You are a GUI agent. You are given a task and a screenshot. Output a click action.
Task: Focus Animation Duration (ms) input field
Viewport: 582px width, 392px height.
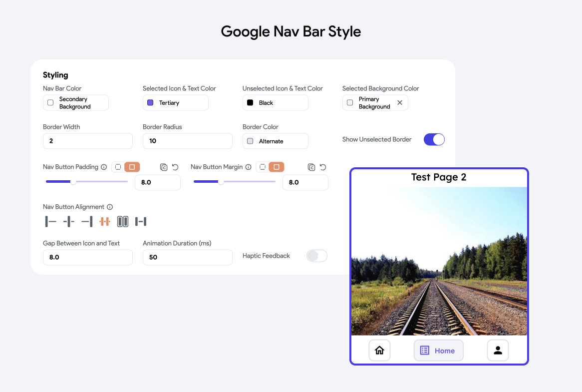coord(188,257)
